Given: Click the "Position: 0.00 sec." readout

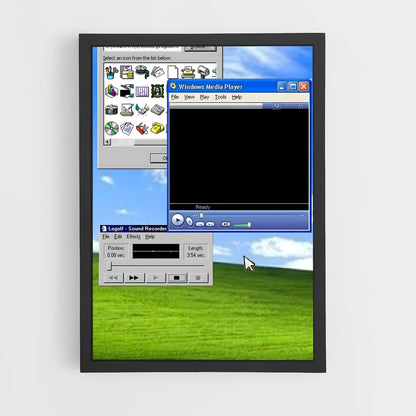Looking at the screenshot, I should (116, 252).
